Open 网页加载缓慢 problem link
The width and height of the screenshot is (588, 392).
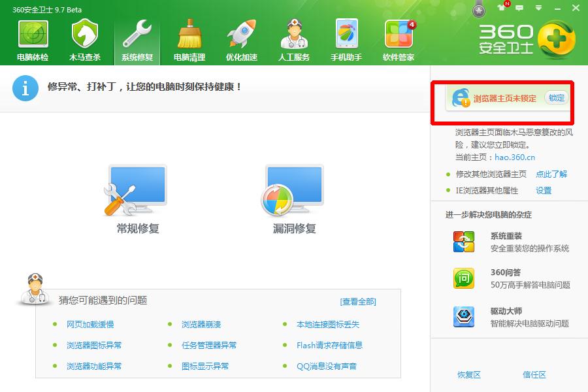pos(90,324)
